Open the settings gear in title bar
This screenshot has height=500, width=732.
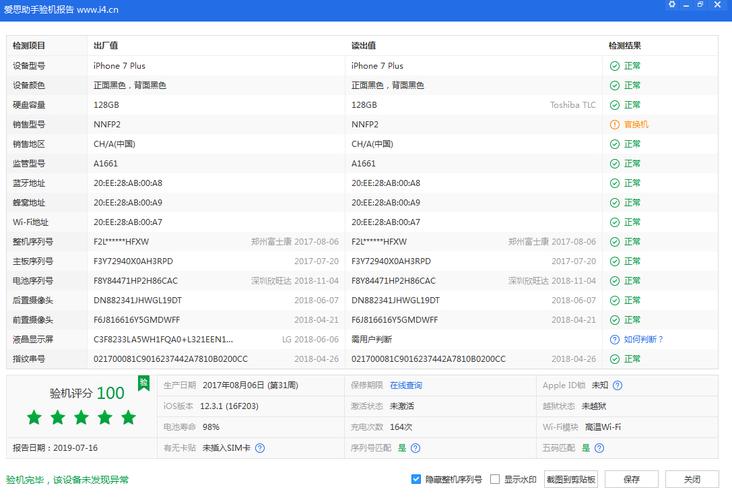pos(672,4)
